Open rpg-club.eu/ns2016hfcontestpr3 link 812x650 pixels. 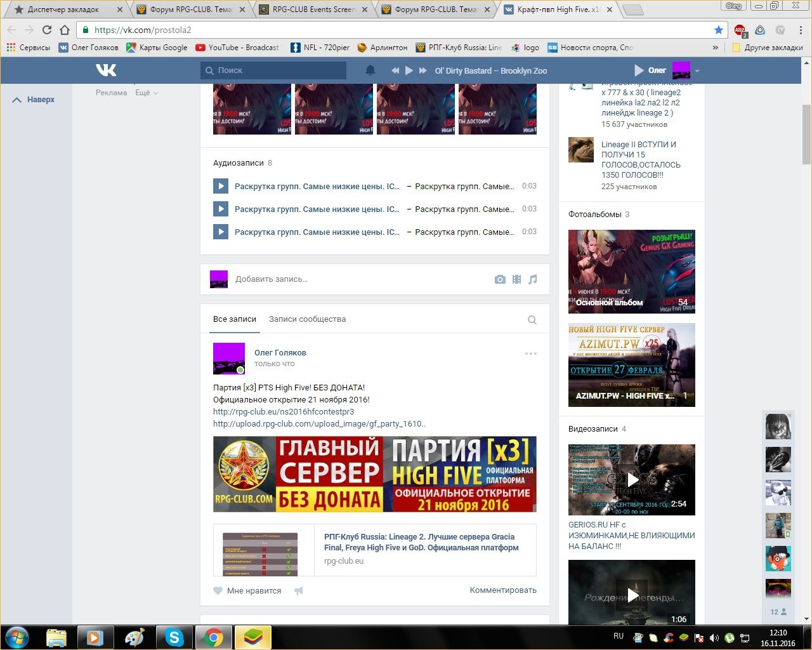[x=284, y=411]
